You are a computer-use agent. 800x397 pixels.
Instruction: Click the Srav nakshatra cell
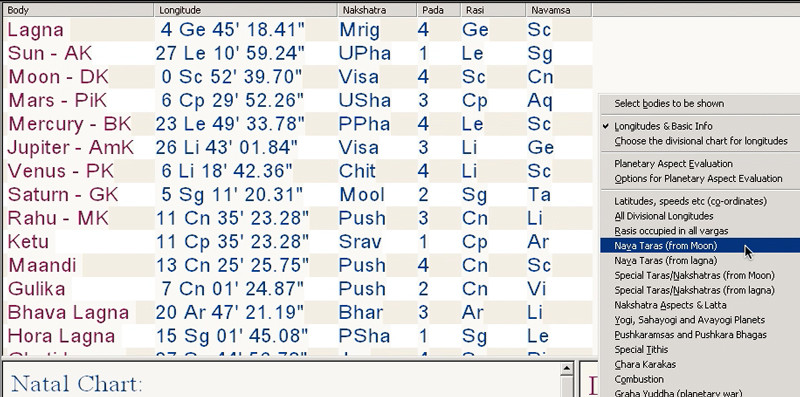[x=360, y=241]
